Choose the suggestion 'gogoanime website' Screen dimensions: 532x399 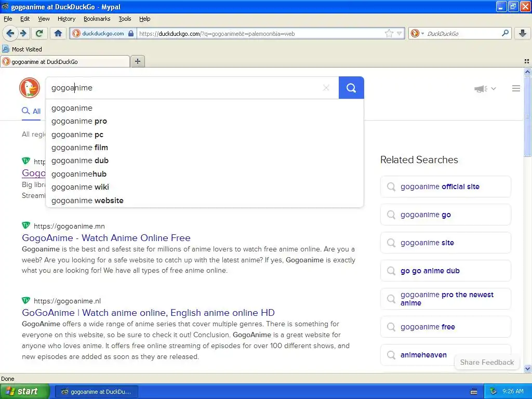coord(205,201)
